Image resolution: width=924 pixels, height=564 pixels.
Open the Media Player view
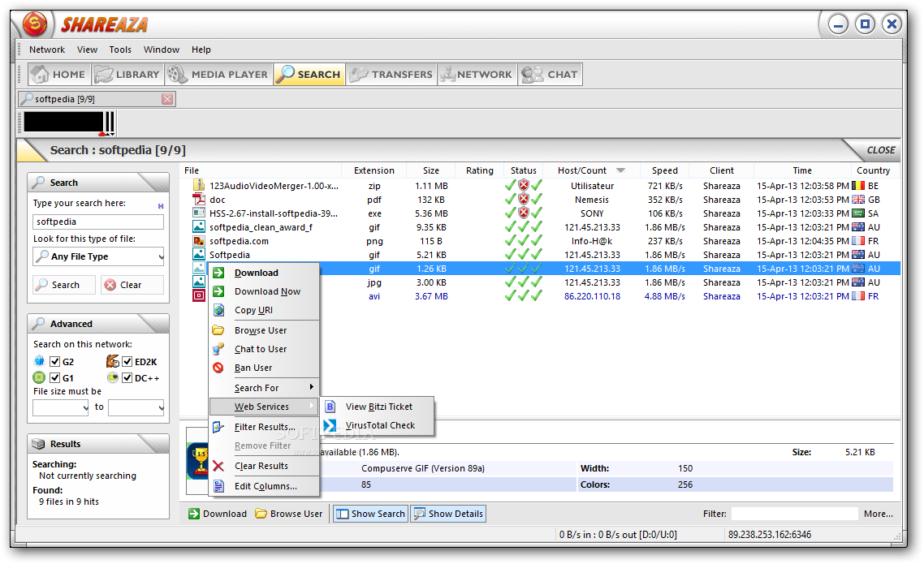tap(218, 75)
